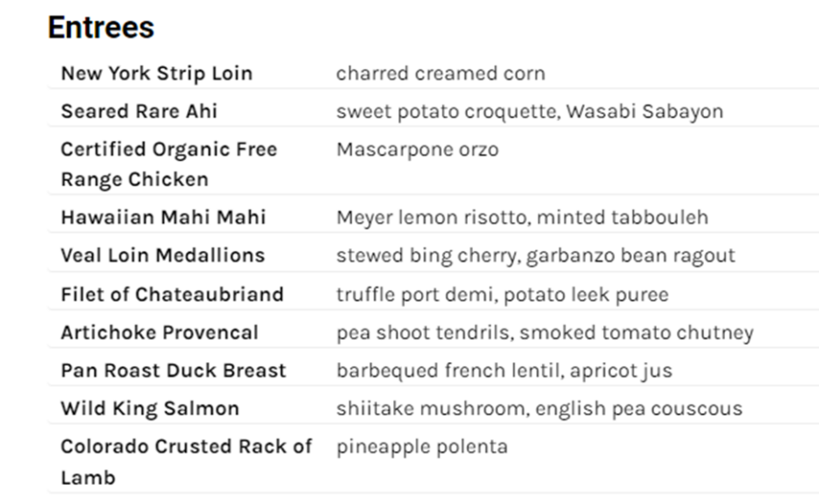Select truffle port demi, potato leek puree
This screenshot has height=504, width=819.
502,294
